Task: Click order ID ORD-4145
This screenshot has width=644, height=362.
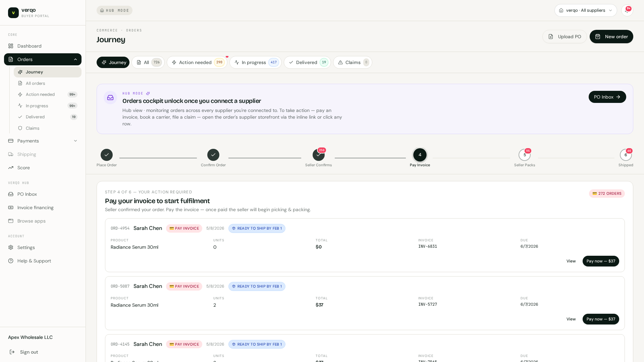Action: (x=120, y=344)
